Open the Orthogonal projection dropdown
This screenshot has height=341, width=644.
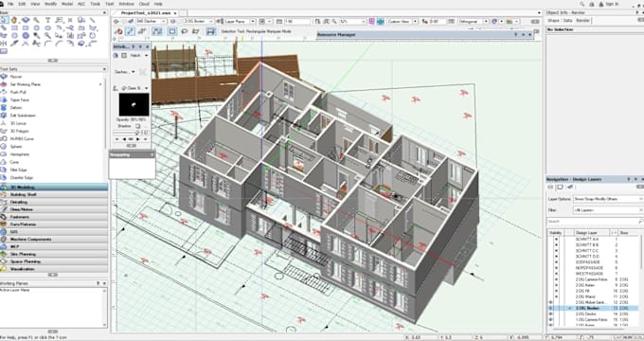coord(474,22)
